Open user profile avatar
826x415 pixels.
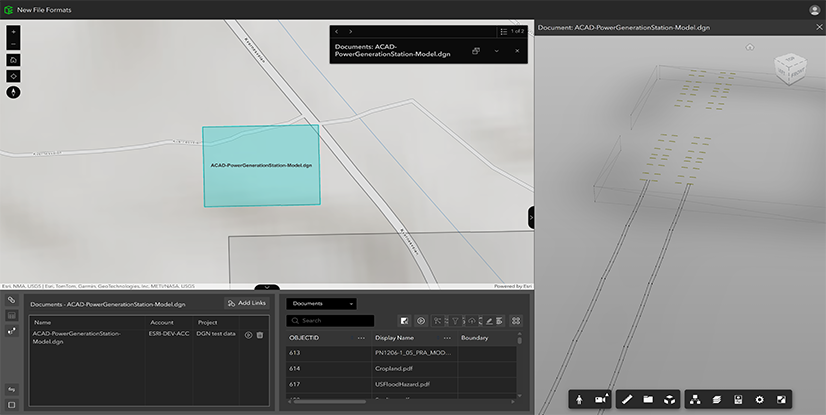[x=814, y=10]
